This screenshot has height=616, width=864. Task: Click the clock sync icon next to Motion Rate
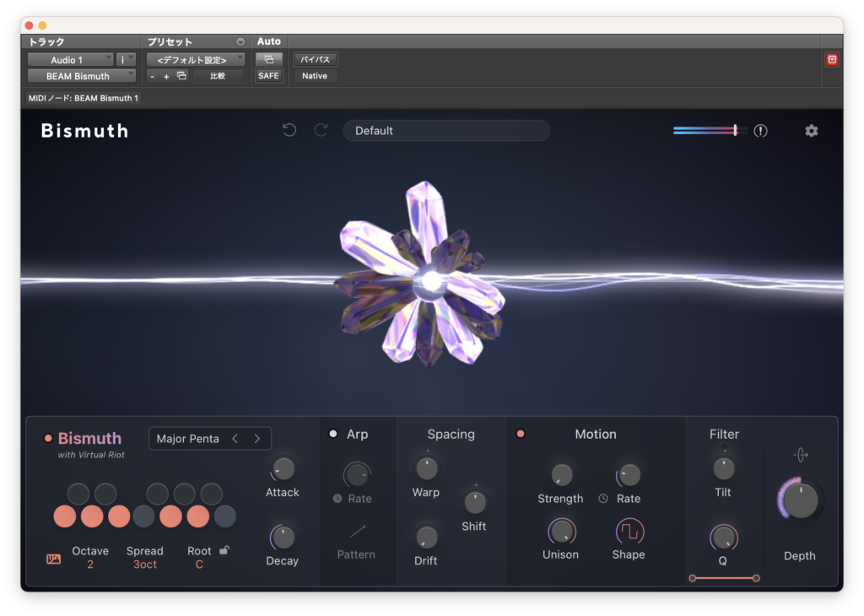click(603, 498)
